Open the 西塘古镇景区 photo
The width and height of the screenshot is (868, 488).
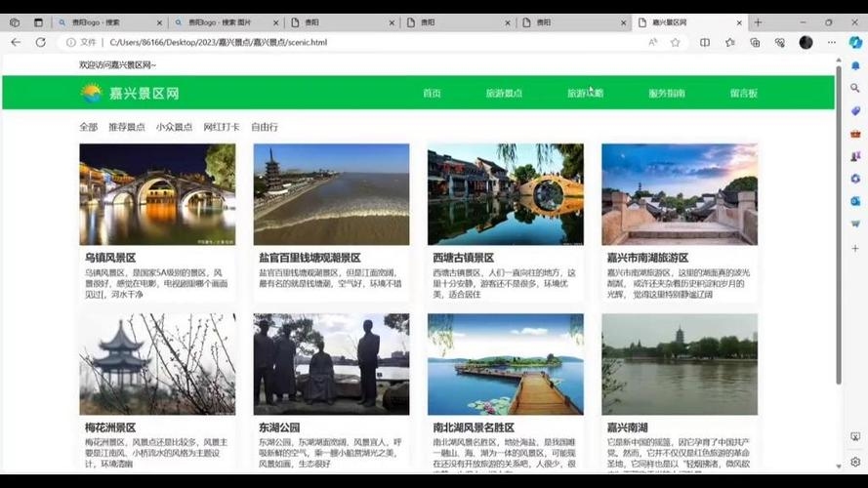tap(506, 194)
